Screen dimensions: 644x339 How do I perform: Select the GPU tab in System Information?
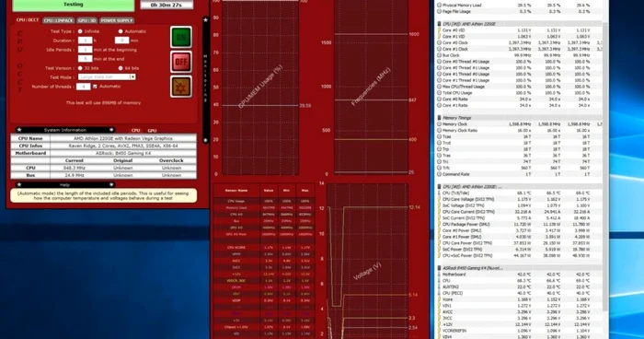[152, 131]
